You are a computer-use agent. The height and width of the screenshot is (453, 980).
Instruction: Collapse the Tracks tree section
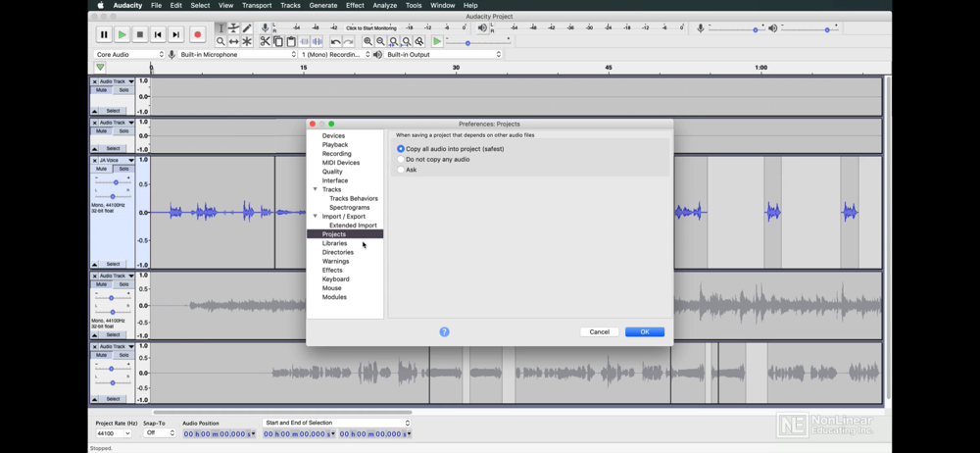316,189
